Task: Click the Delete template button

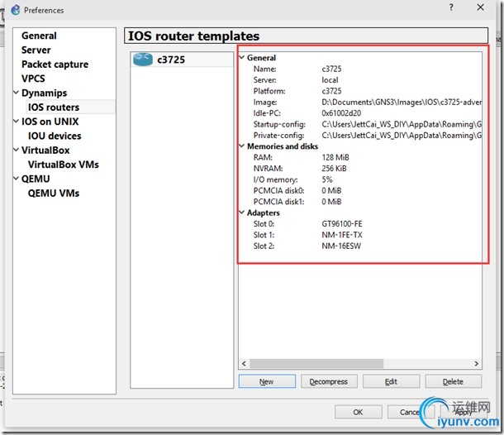Action: tap(454, 381)
